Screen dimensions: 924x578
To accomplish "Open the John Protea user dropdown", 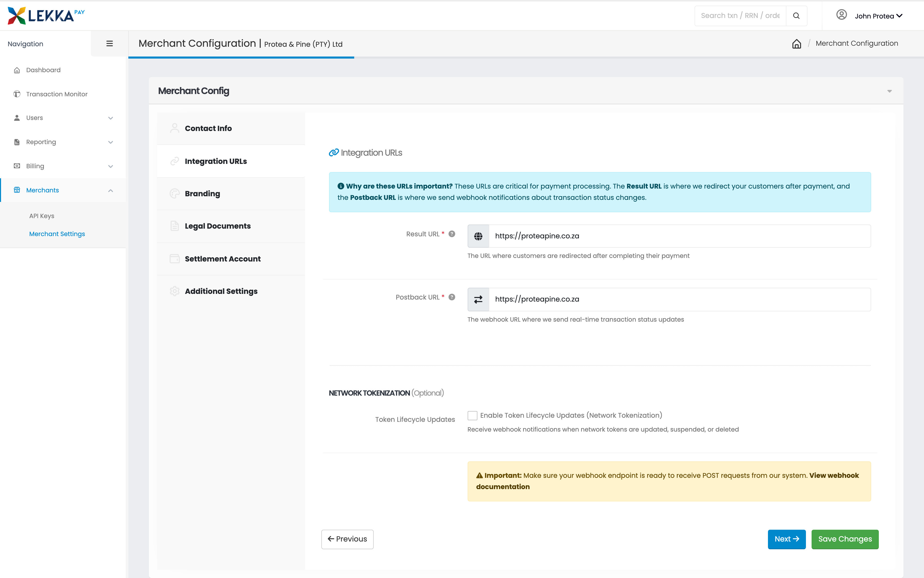I will click(x=878, y=16).
